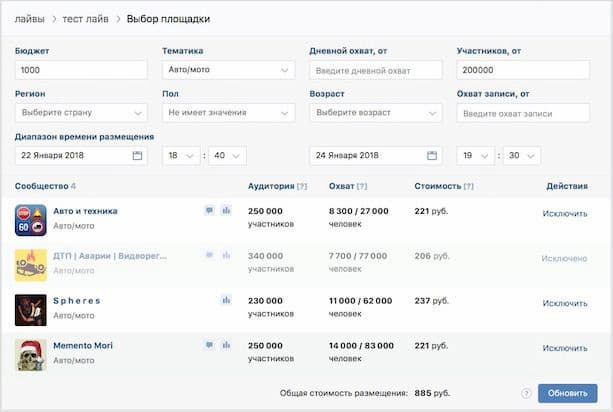Open start minute dropdown showing 40
The image size is (613, 412).
227,156
